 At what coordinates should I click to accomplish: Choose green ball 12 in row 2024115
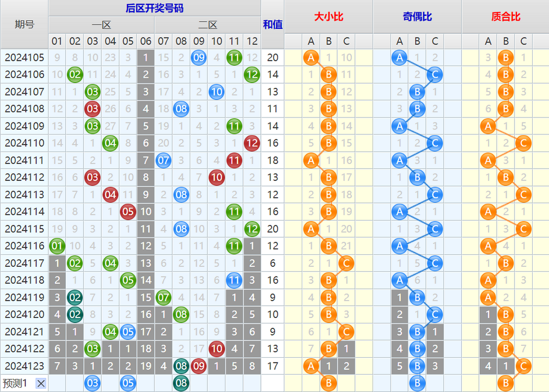pyautogui.click(x=252, y=229)
